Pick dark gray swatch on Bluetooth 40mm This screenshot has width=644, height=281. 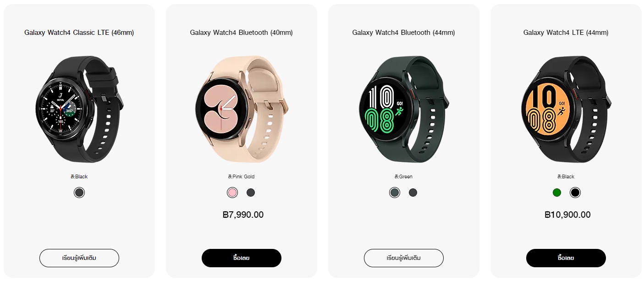pos(251,193)
